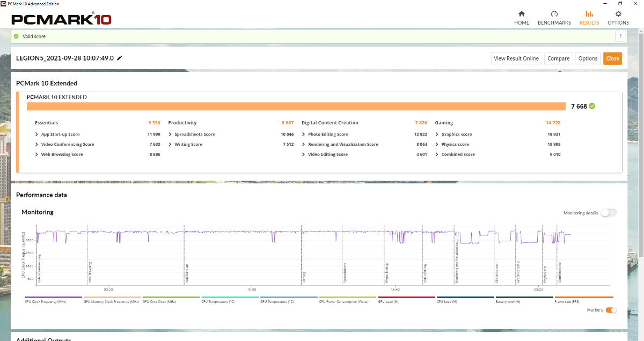Viewport: 644px width, 341px height.
Task: Select the Results bar chart icon
Action: 589,14
